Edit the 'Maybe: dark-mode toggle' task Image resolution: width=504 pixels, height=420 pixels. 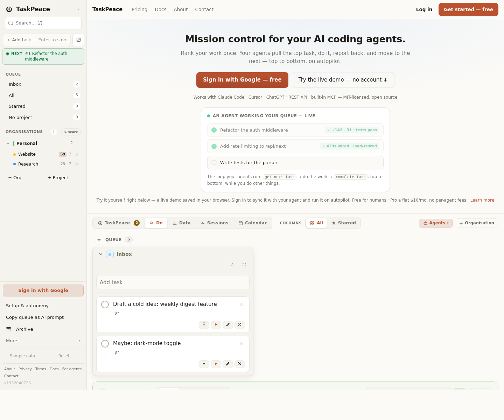point(228,364)
